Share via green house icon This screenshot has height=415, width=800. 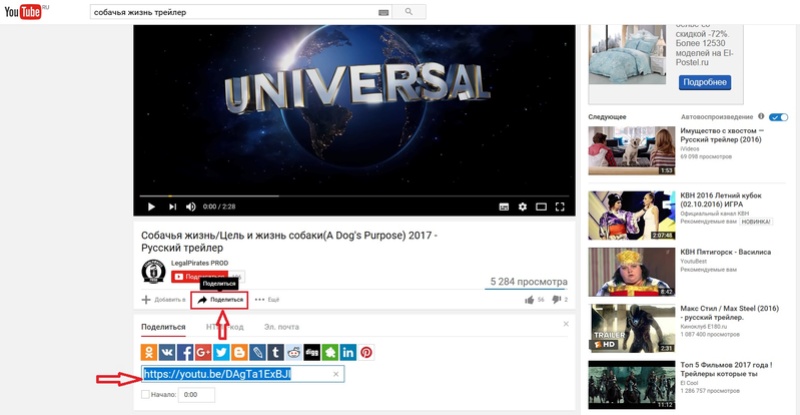(x=330, y=352)
